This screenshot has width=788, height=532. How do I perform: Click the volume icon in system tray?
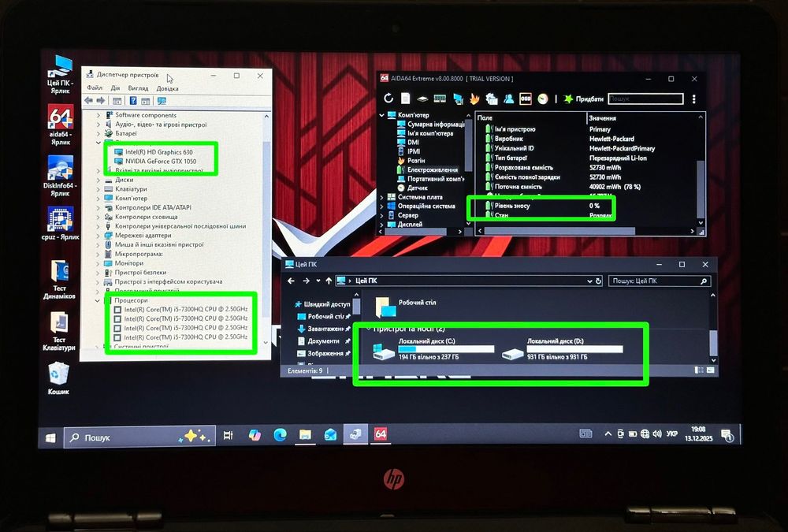(657, 433)
